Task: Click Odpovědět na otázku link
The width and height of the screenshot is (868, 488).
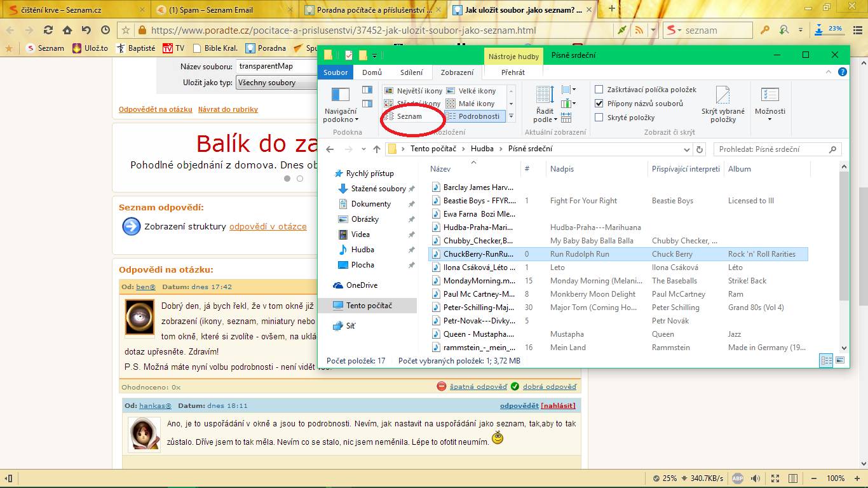Action: coord(156,109)
